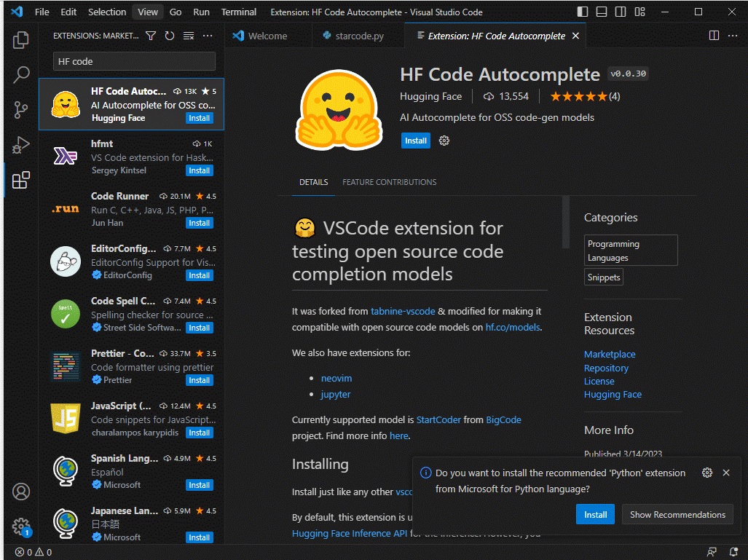Install Prettier from the list
Viewport: 748px width, 560px height.
[x=199, y=381]
